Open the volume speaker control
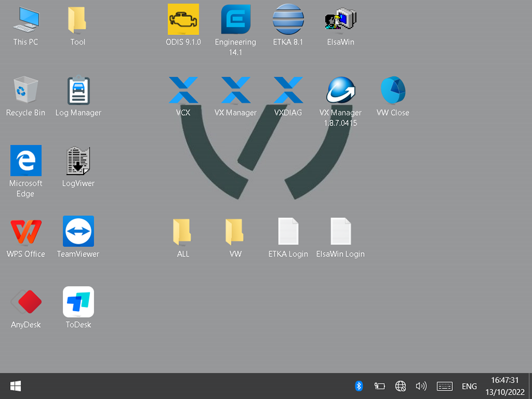532x399 pixels. pos(421,386)
